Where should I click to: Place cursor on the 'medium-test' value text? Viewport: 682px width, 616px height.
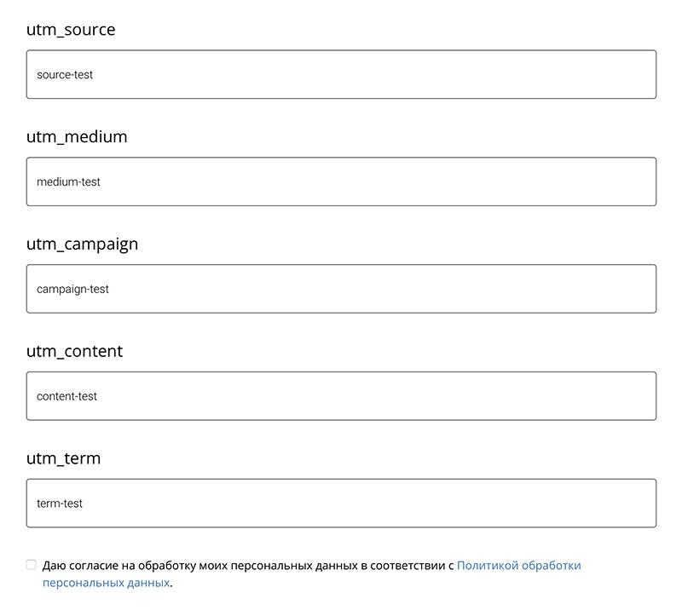click(68, 181)
